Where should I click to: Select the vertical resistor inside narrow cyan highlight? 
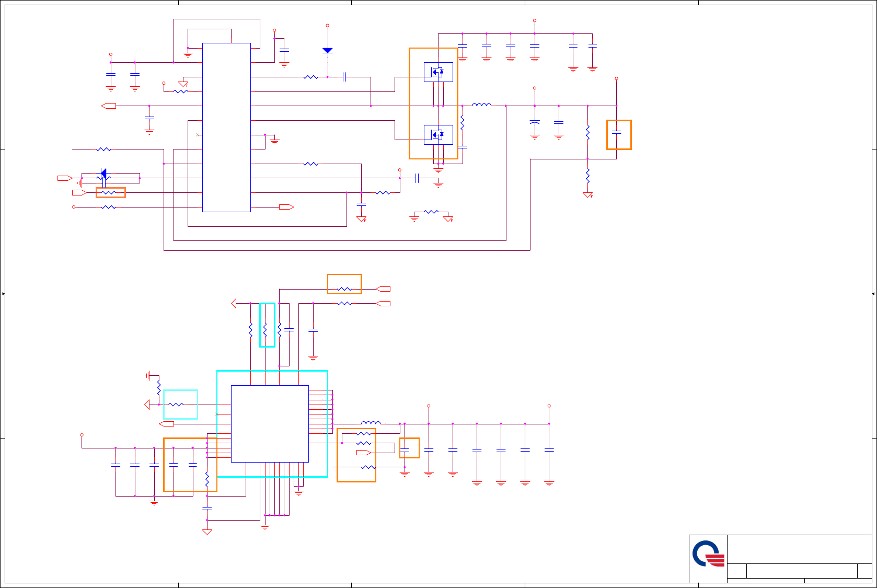265,330
